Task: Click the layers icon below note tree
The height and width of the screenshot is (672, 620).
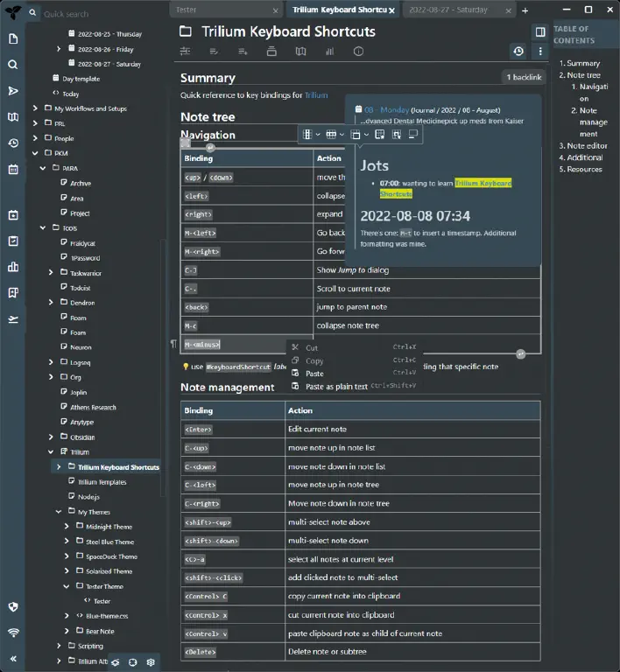Action: pos(116,662)
